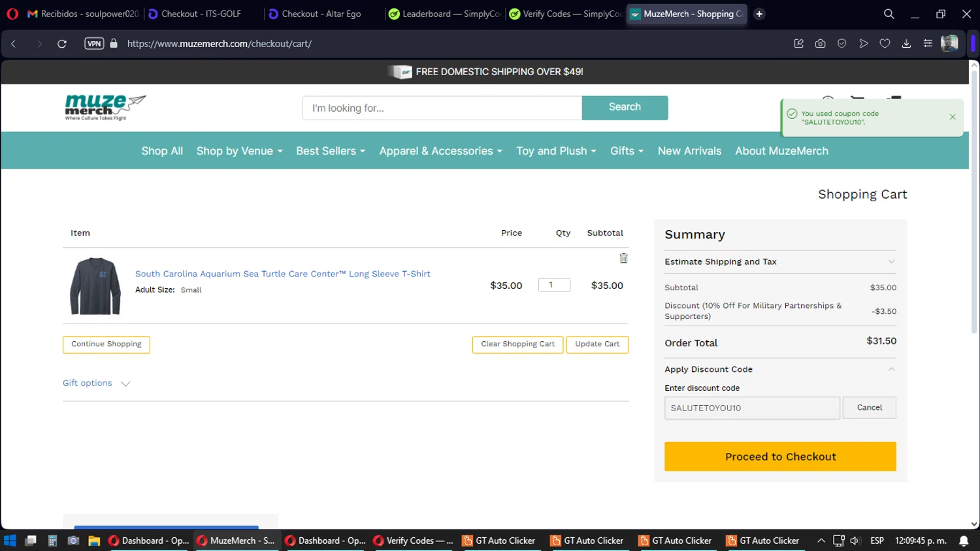The width and height of the screenshot is (980, 551).
Task: Click the Search button
Action: (625, 107)
